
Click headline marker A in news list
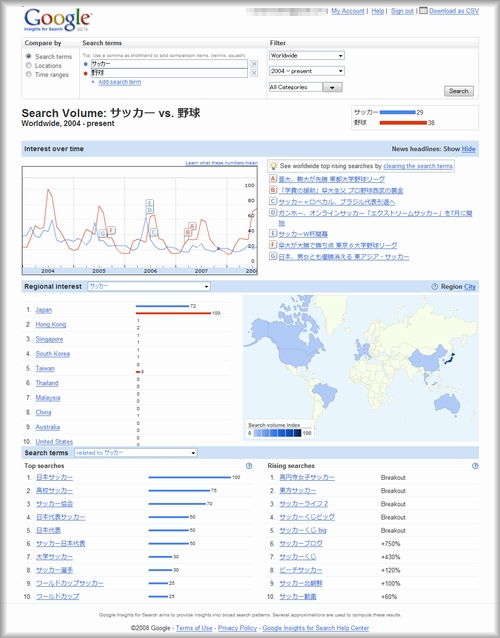click(x=273, y=179)
